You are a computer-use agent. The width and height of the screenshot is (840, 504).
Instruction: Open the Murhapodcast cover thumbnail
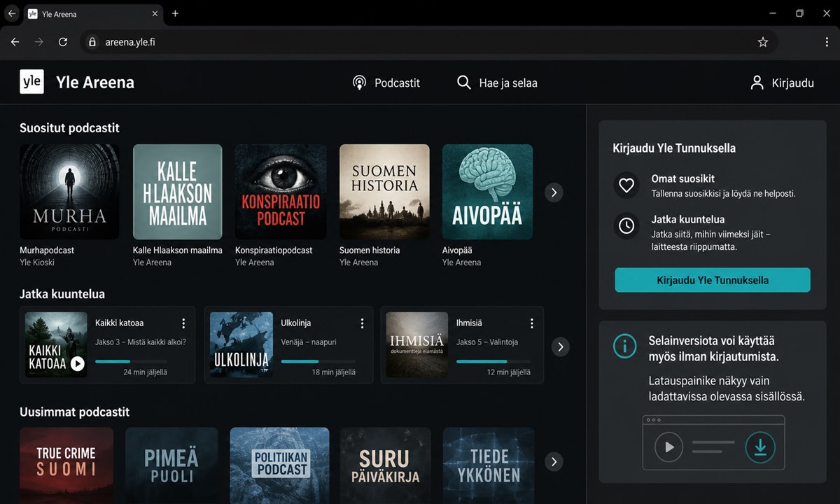pyautogui.click(x=69, y=192)
